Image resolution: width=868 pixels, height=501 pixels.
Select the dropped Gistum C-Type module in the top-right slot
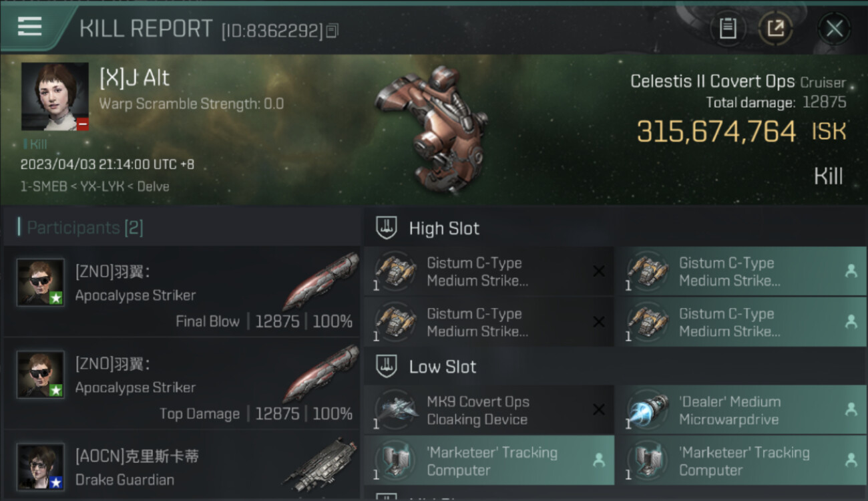click(742, 271)
